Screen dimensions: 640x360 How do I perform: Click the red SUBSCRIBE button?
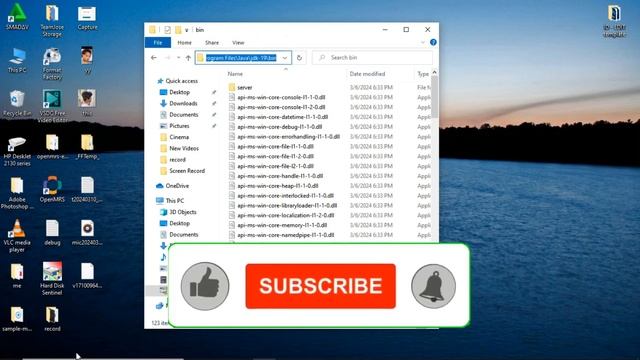pyautogui.click(x=320, y=286)
